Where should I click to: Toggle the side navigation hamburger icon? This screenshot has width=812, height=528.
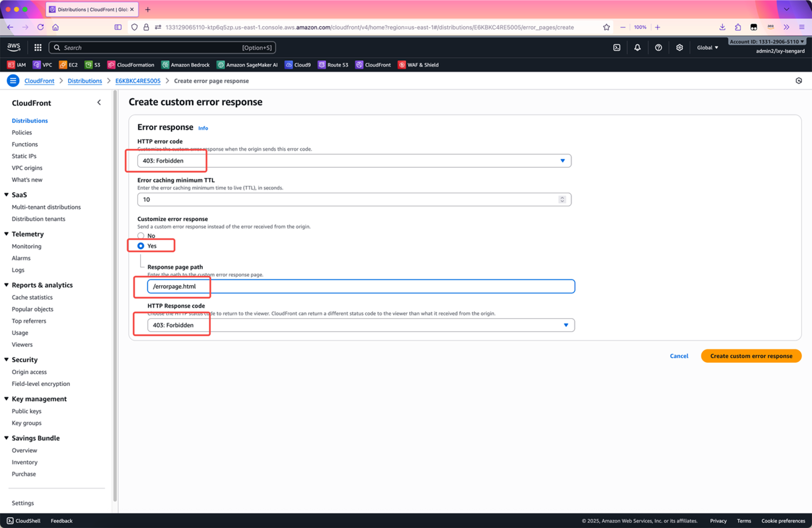click(x=13, y=81)
